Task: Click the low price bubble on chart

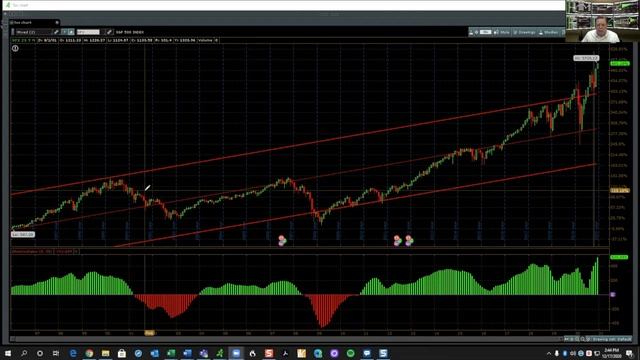Action: pos(23,234)
